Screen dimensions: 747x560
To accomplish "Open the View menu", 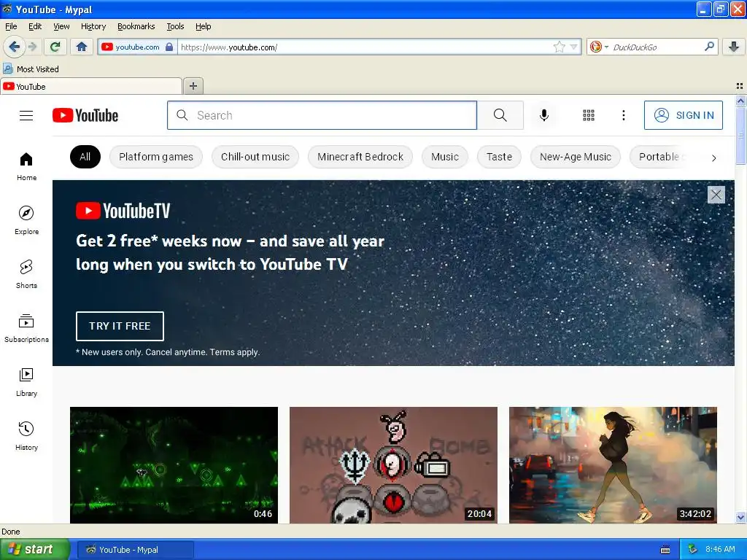I will pyautogui.click(x=61, y=26).
